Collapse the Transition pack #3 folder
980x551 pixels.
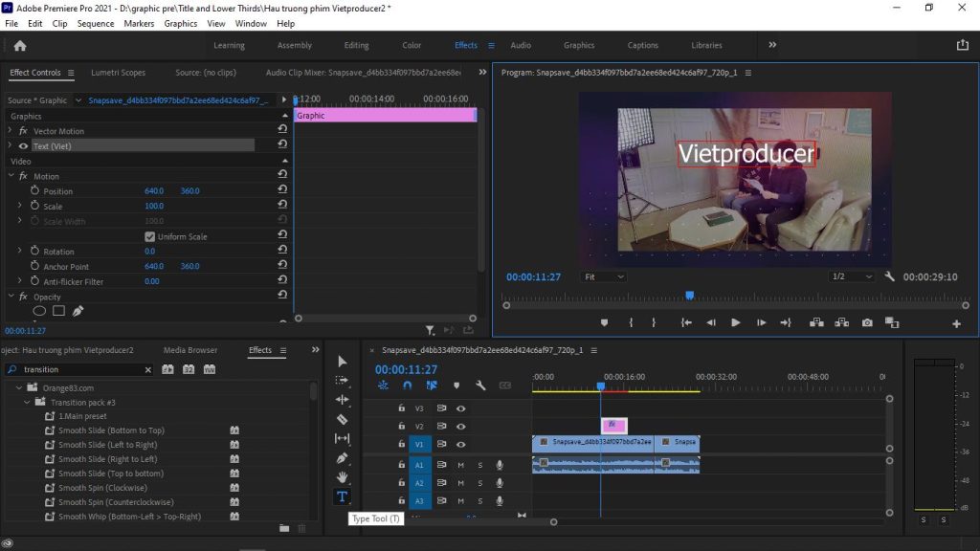pos(29,403)
